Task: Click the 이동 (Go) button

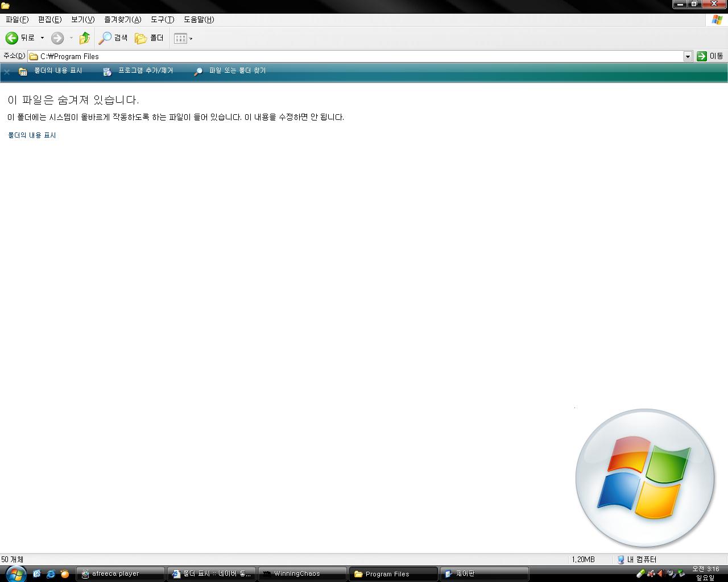Action: coord(710,56)
